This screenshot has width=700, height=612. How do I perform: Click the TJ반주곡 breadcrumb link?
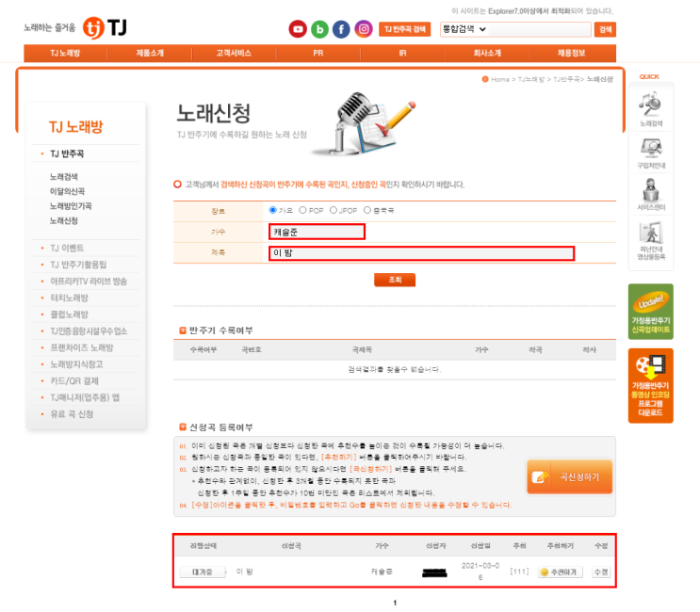click(x=566, y=79)
